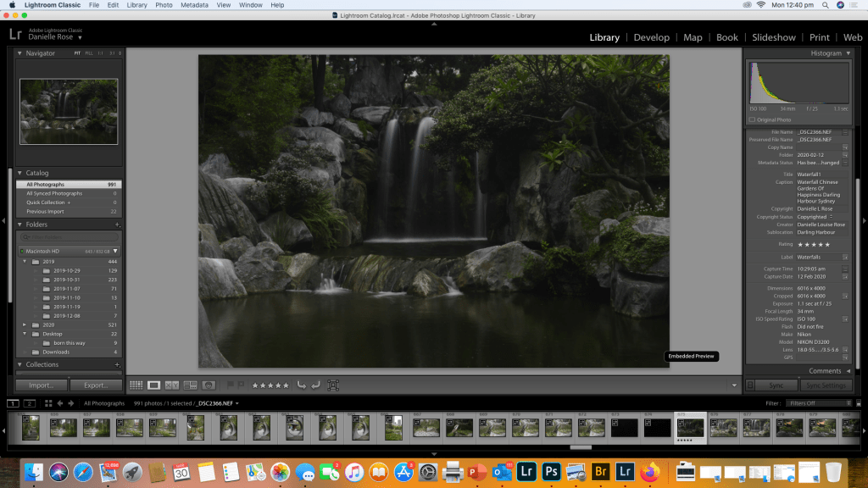
Task: Switch to Survey view icon
Action: [190, 385]
